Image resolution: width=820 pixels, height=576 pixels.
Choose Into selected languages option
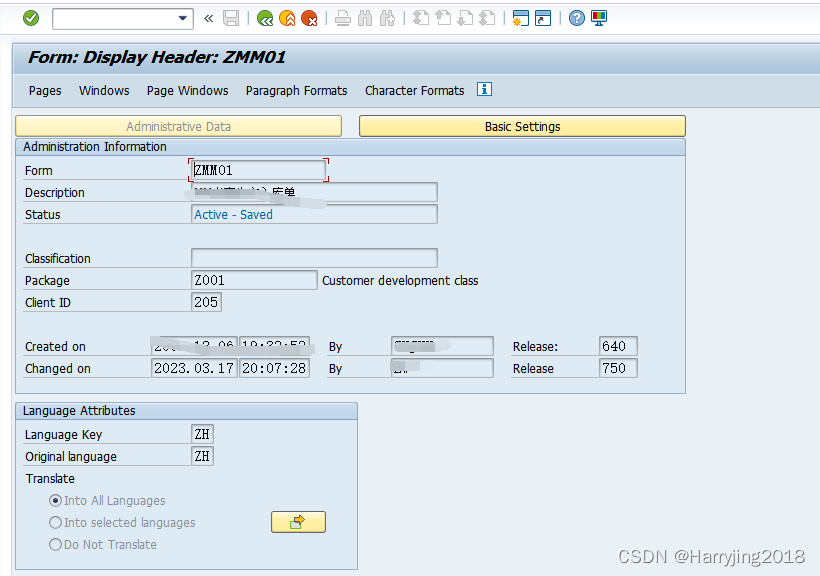(56, 522)
